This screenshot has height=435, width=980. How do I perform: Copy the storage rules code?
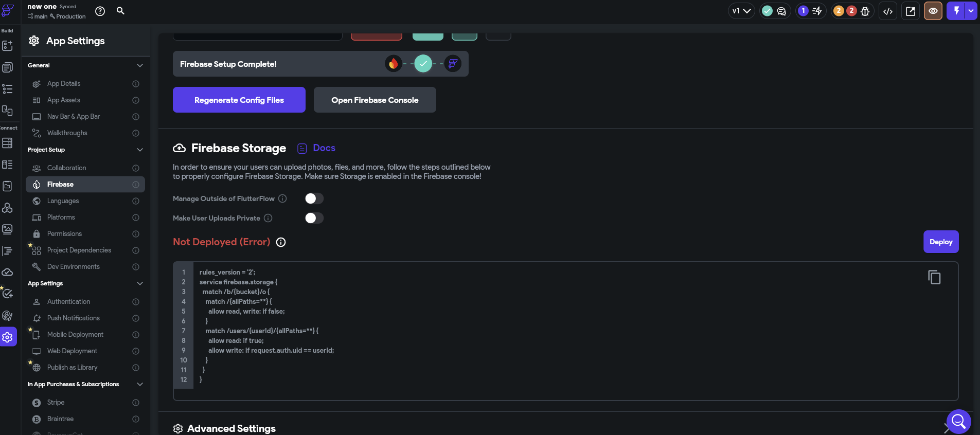934,277
